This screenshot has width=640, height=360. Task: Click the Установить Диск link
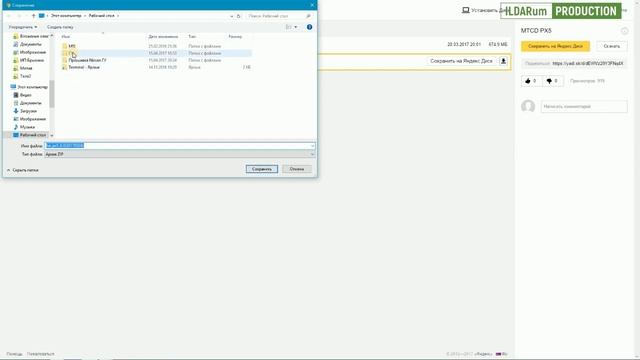pos(485,10)
